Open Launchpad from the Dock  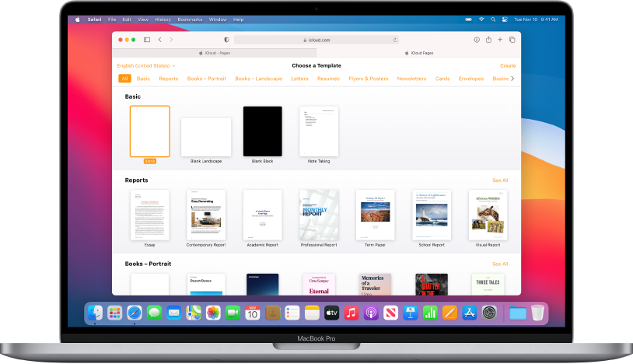[114, 313]
